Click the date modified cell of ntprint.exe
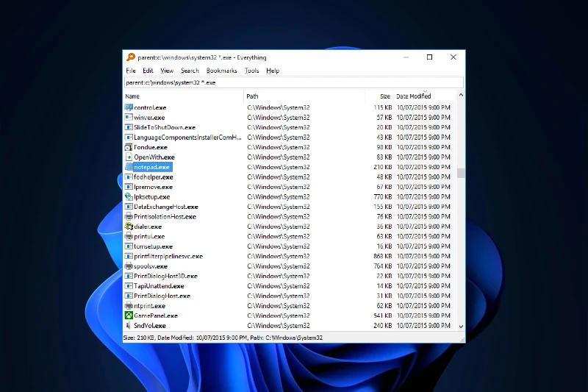 [423, 306]
